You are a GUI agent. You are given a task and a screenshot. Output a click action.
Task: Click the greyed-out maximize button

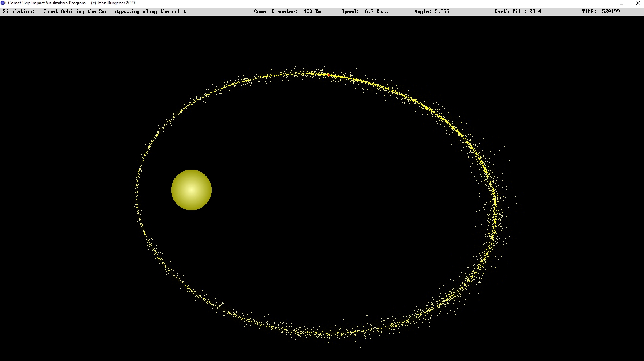click(621, 3)
